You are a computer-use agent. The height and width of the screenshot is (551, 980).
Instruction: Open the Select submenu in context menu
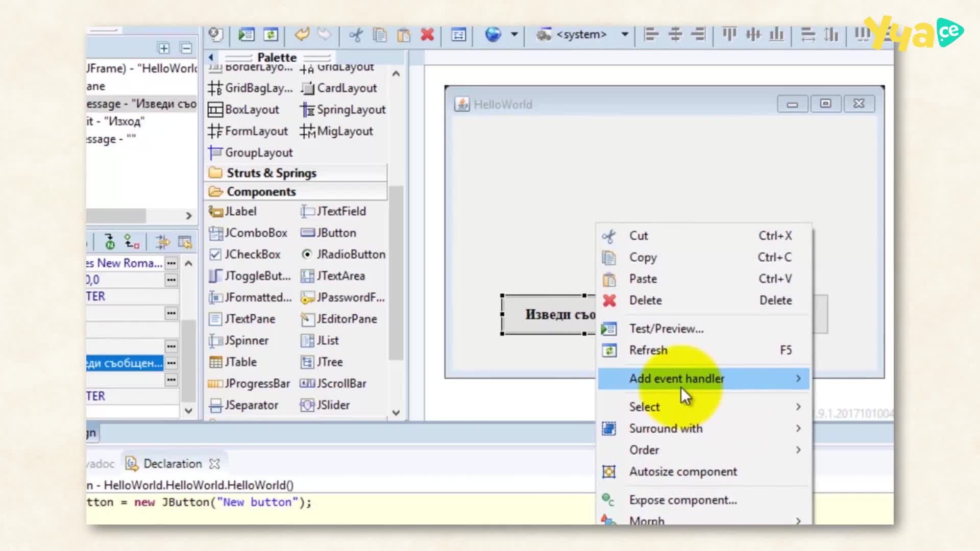[703, 407]
